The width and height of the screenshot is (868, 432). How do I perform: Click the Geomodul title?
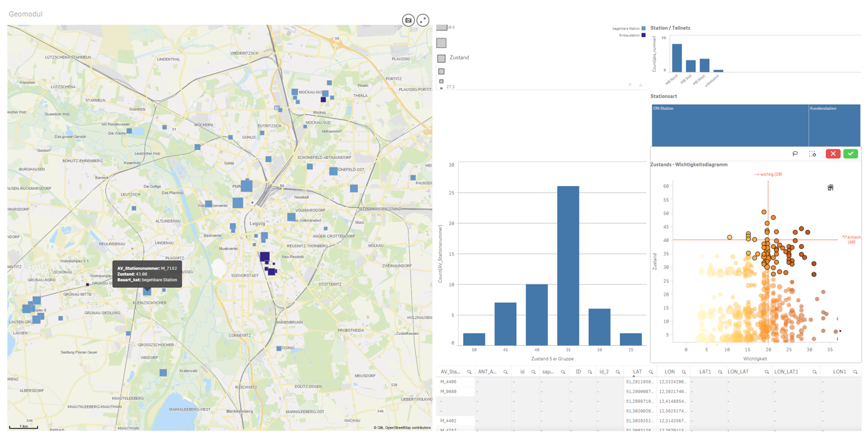(26, 14)
